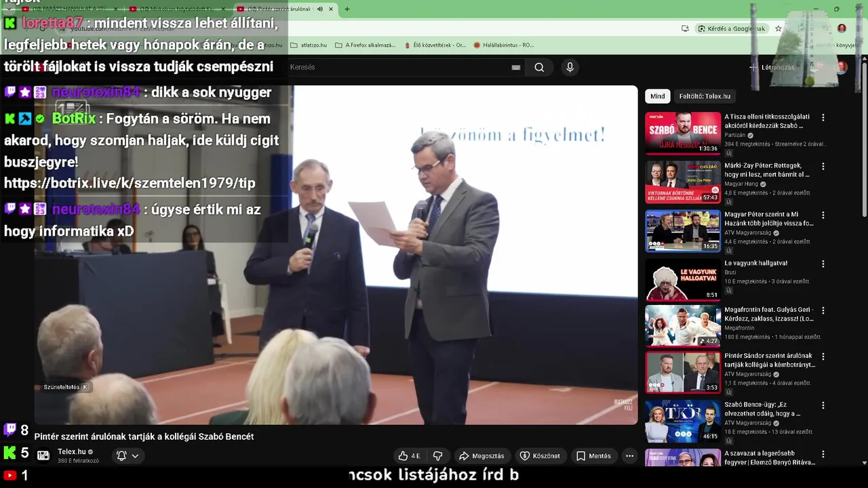
Task: Open more actions ellipsis under video
Action: coord(629,456)
